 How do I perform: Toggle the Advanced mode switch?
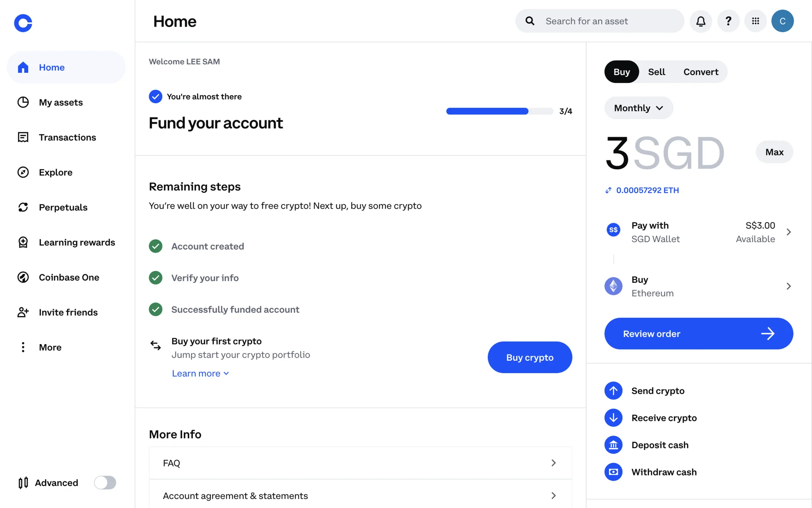click(x=105, y=483)
